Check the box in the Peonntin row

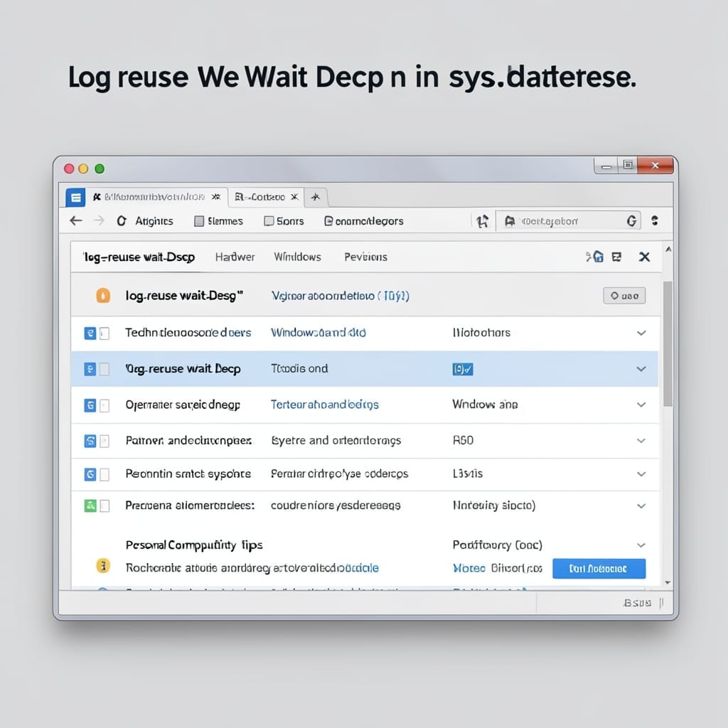[105, 474]
